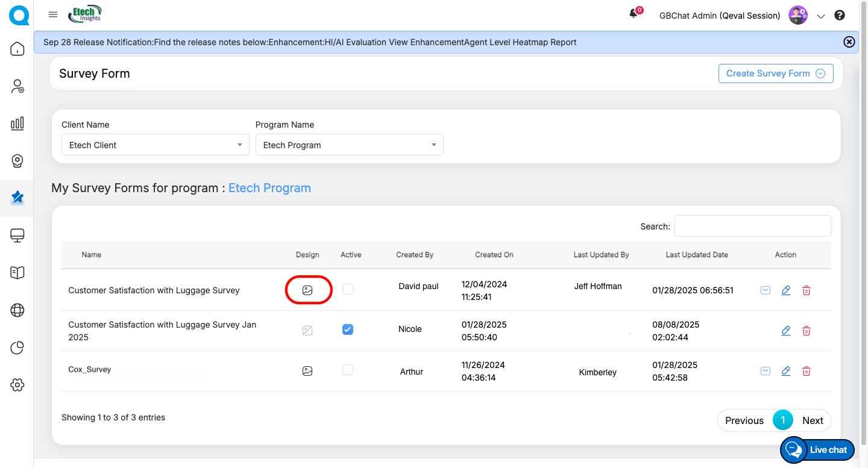
Task: Click the edit pencil for Cox_Survey
Action: (785, 371)
